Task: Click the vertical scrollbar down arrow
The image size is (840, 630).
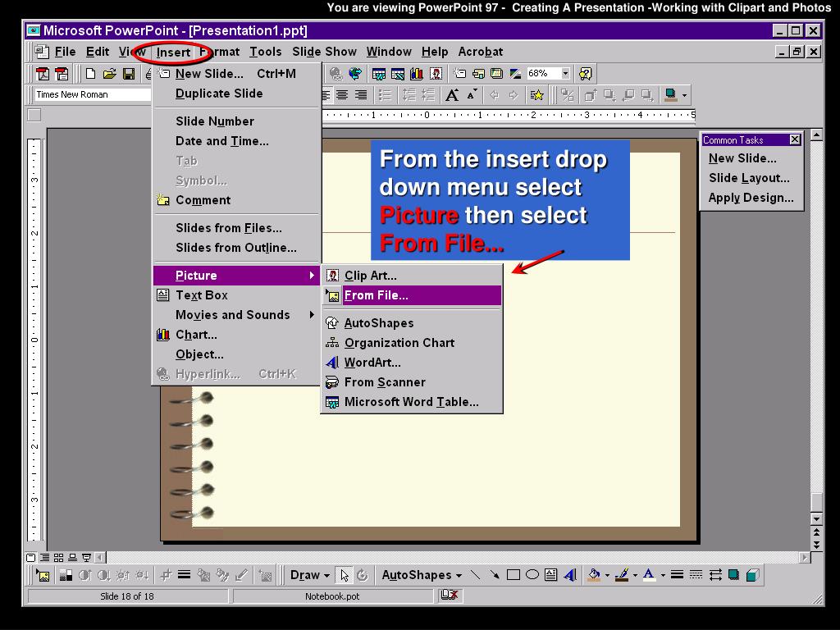Action: [816, 518]
